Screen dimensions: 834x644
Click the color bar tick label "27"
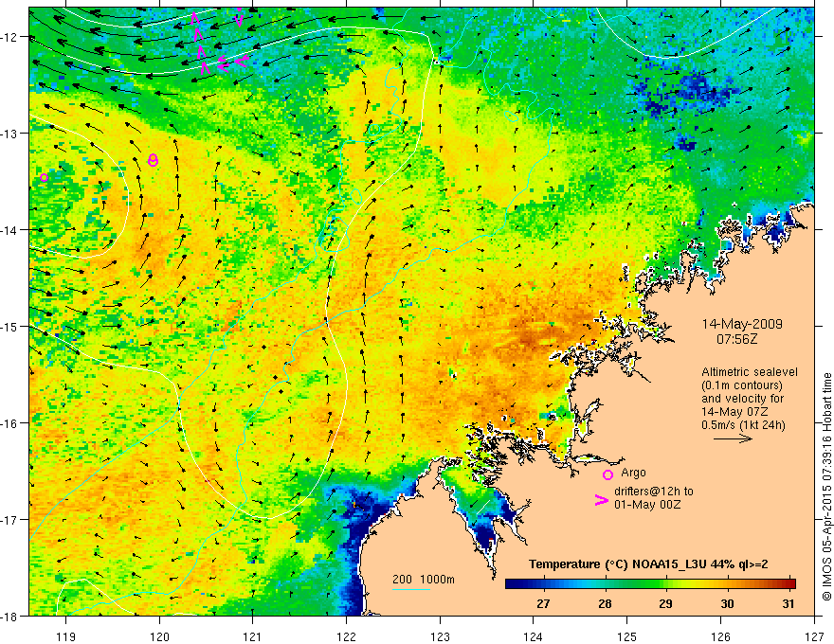(543, 603)
